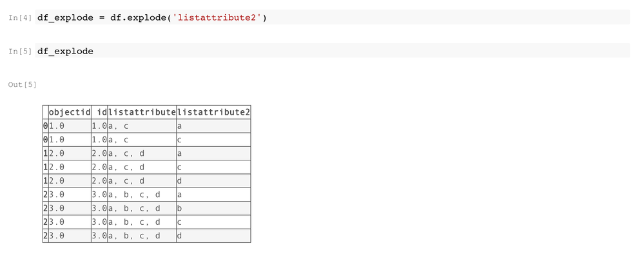
Task: Click the In[5] cell prompt
Action: 21,52
